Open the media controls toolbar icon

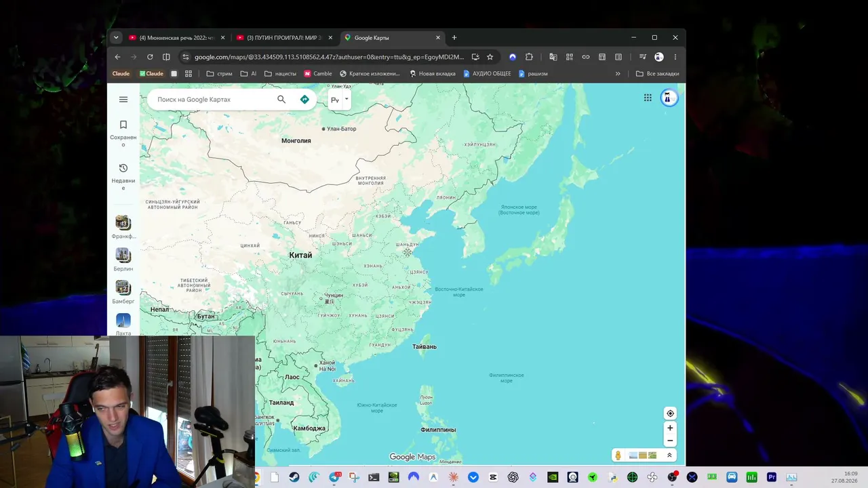(643, 57)
